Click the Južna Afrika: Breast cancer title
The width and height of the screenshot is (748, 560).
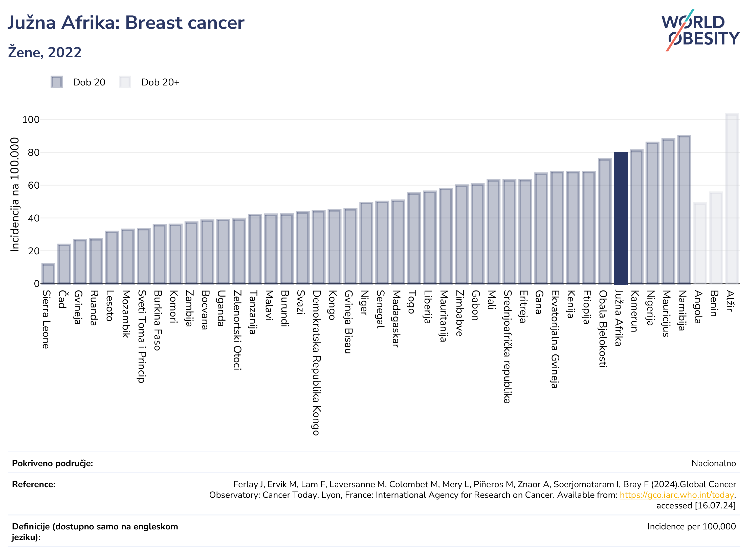coord(126,23)
